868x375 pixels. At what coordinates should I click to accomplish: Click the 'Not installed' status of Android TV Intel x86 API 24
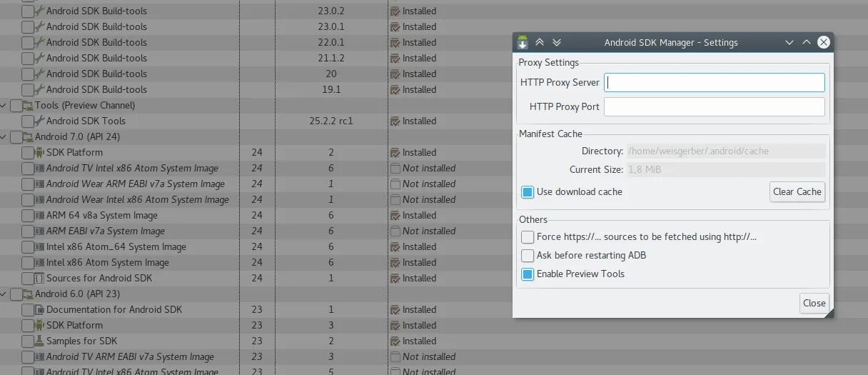(x=429, y=168)
